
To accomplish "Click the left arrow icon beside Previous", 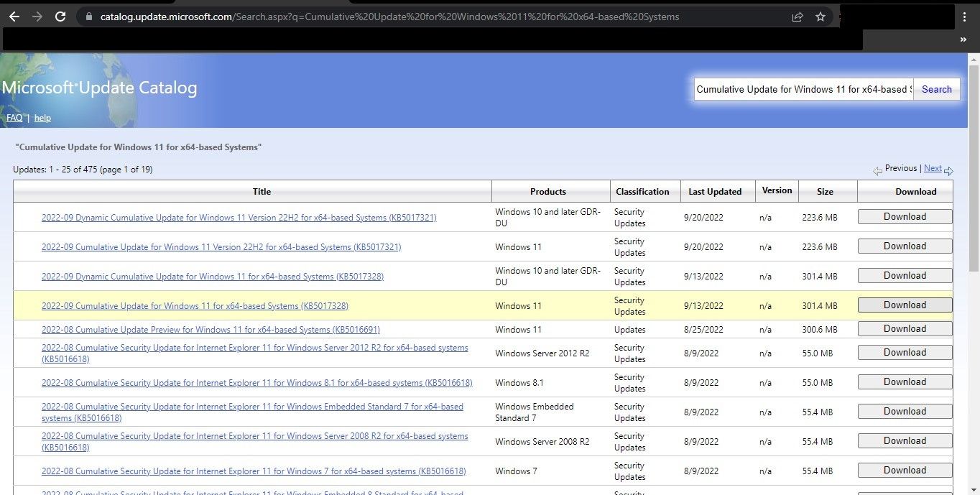I will click(x=877, y=171).
